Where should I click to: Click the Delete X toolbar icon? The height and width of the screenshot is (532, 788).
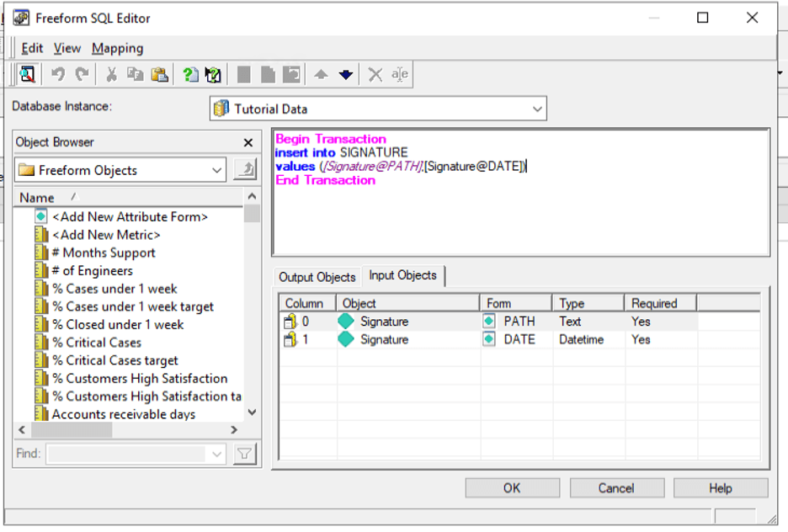pos(375,75)
